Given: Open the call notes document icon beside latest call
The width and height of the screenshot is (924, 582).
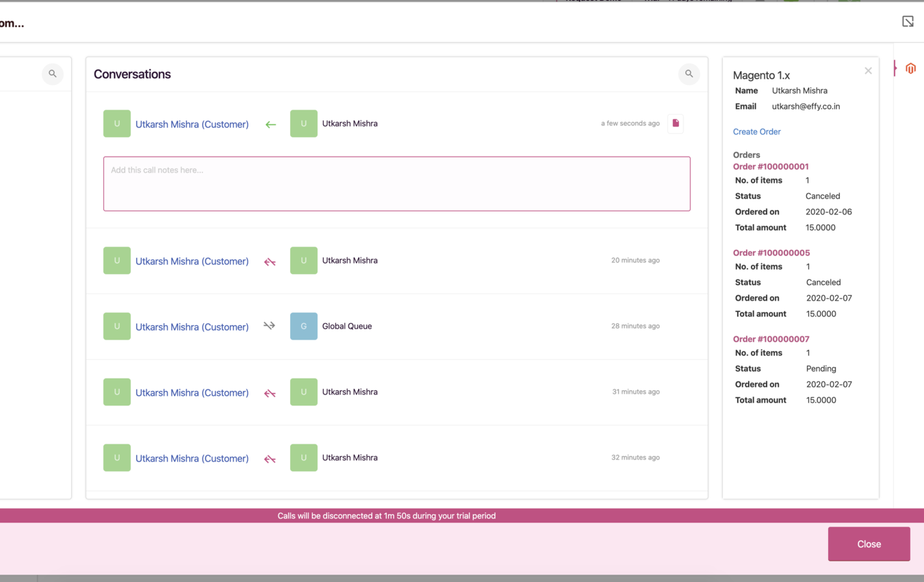Looking at the screenshot, I should 675,123.
